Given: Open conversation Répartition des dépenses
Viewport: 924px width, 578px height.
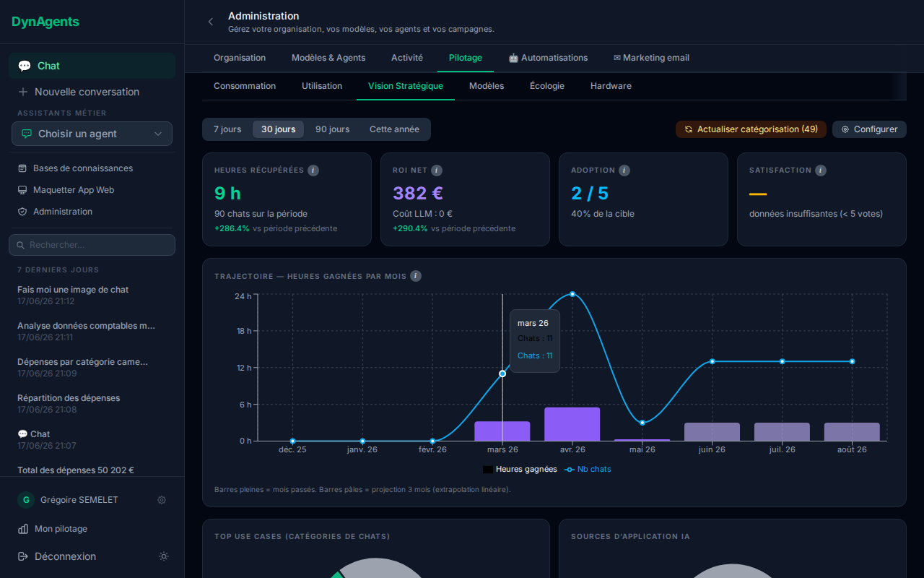Looking at the screenshot, I should (x=92, y=403).
